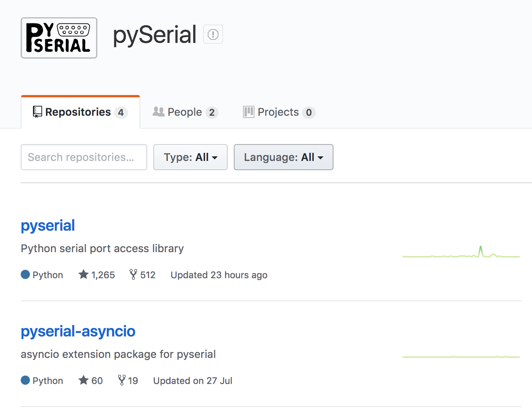Open the Repositories tab
Screen dimensions: 532x420
pos(80,112)
